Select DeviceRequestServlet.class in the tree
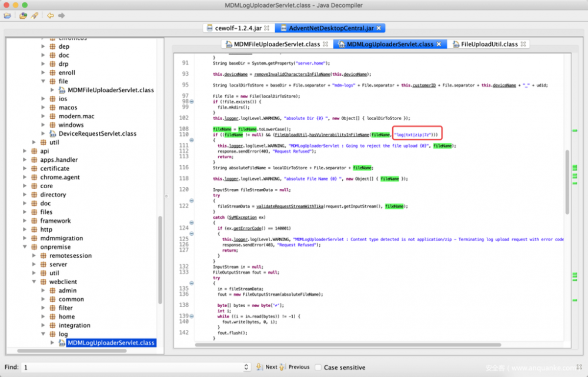 pos(98,134)
